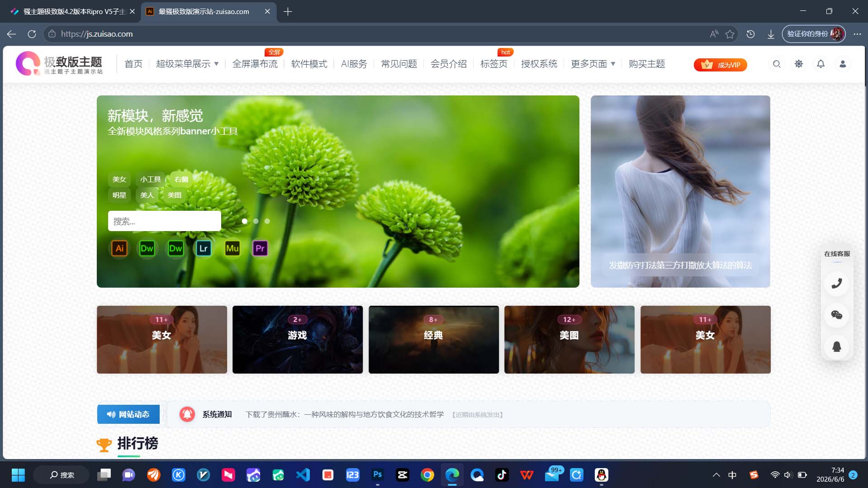Click 网站动态 button
The height and width of the screenshot is (488, 868).
(128, 414)
